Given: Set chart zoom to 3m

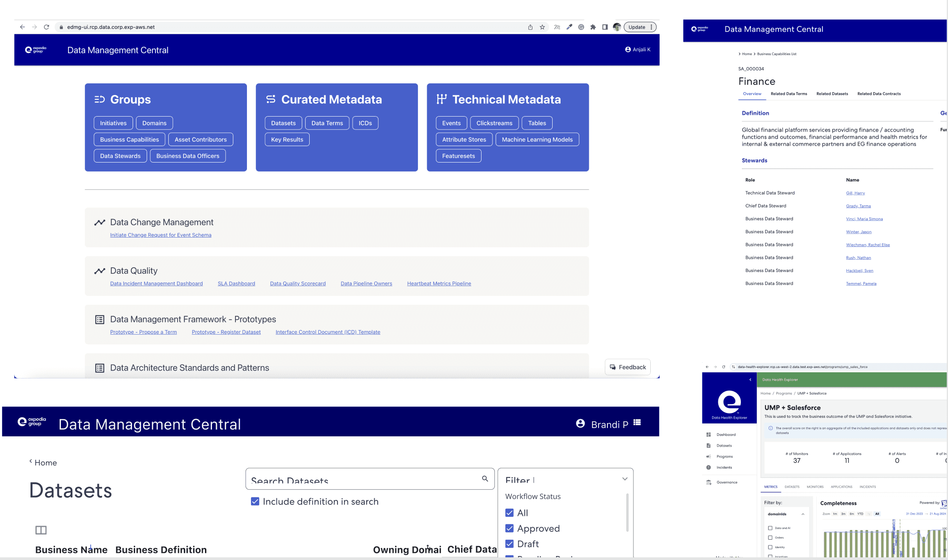Looking at the screenshot, I should [x=843, y=514].
